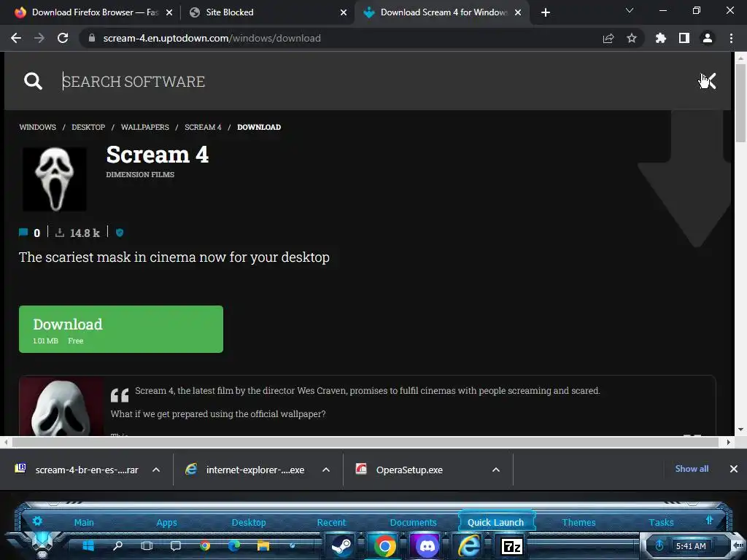Expand options for OperaSetup.exe download
Viewport: 747px width, 560px height.
(496, 470)
